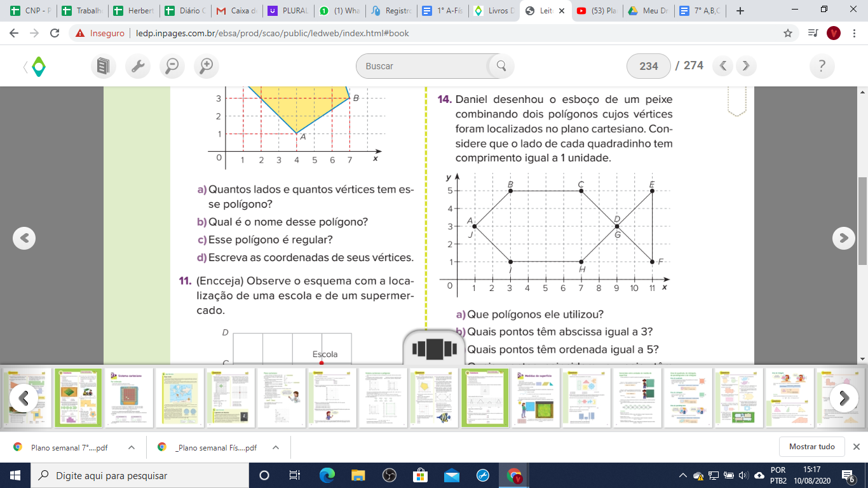The image size is (868, 488).
Task: Close the active Leitor tab
Action: pyautogui.click(x=561, y=11)
